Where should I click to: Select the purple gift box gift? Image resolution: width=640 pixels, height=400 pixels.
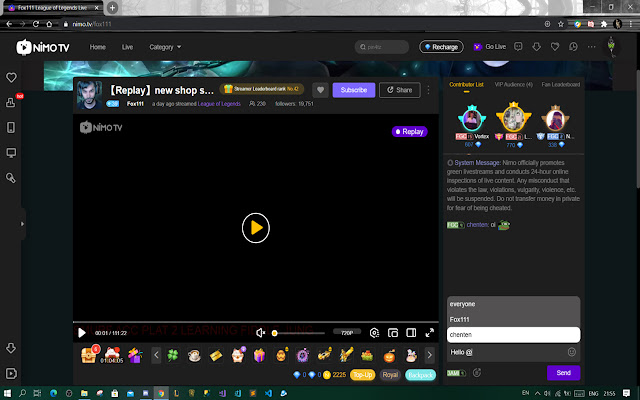[259, 355]
